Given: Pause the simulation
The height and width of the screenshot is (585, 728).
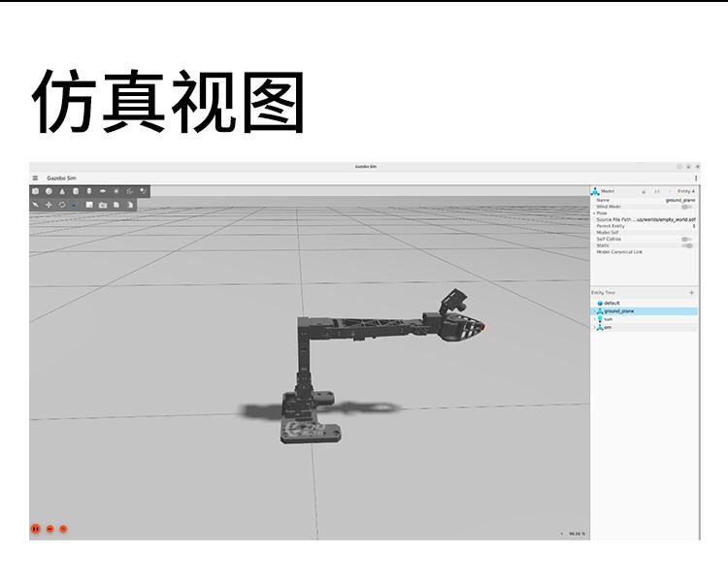Looking at the screenshot, I should point(36,529).
